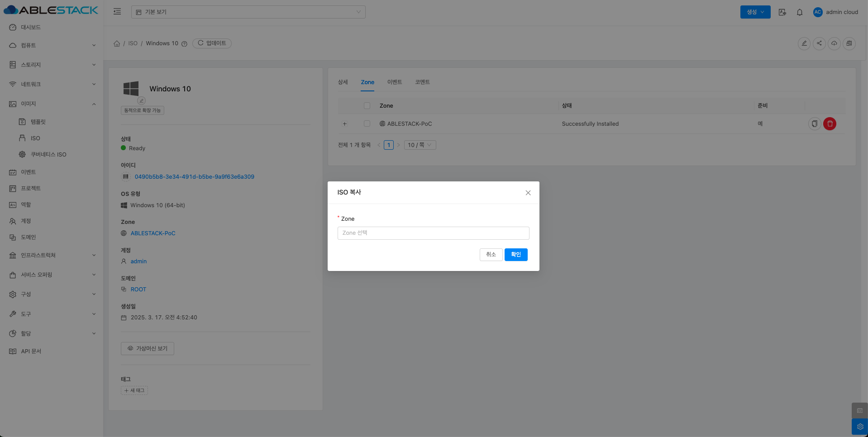This screenshot has height=437, width=868.
Task: Toggle the select-all checkbox in Zone header
Action: pos(367,105)
